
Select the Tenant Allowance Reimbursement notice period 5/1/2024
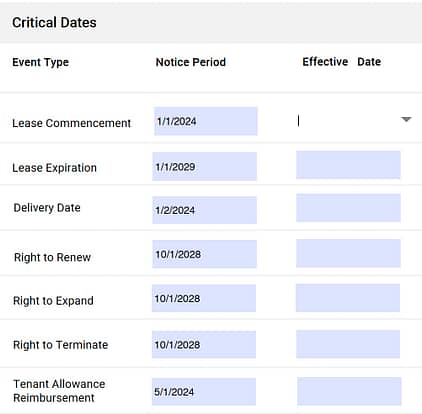[x=204, y=392]
